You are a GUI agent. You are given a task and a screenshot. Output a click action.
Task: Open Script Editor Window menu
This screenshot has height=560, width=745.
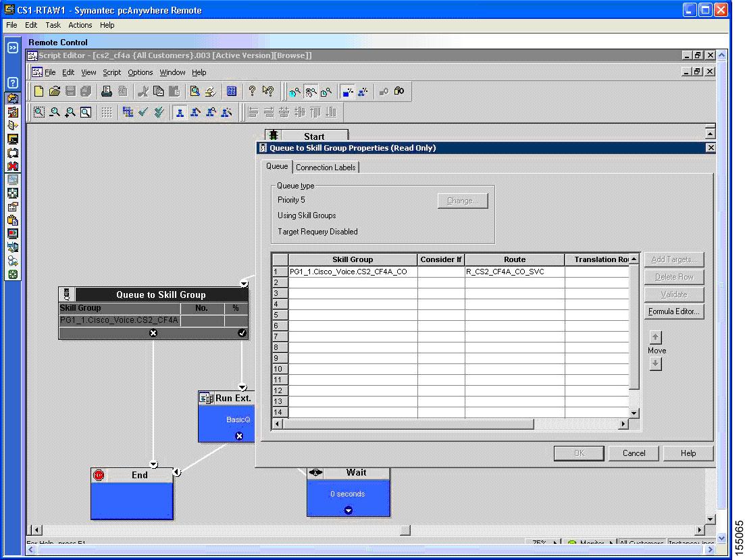(172, 72)
